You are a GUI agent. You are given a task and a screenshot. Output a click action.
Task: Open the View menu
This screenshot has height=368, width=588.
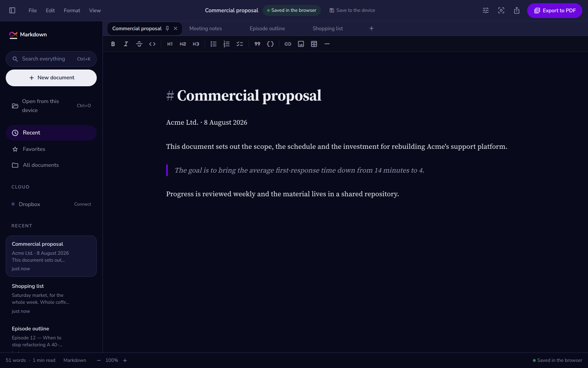pyautogui.click(x=95, y=11)
